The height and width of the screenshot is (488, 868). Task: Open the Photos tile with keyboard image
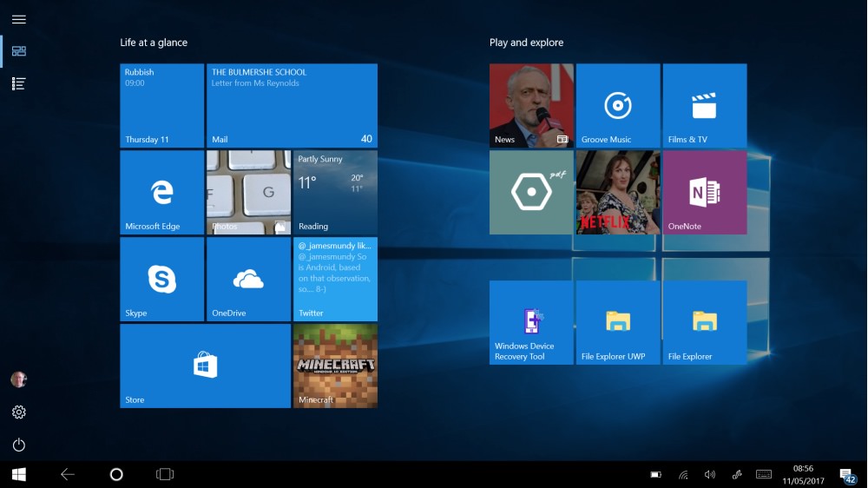(248, 192)
